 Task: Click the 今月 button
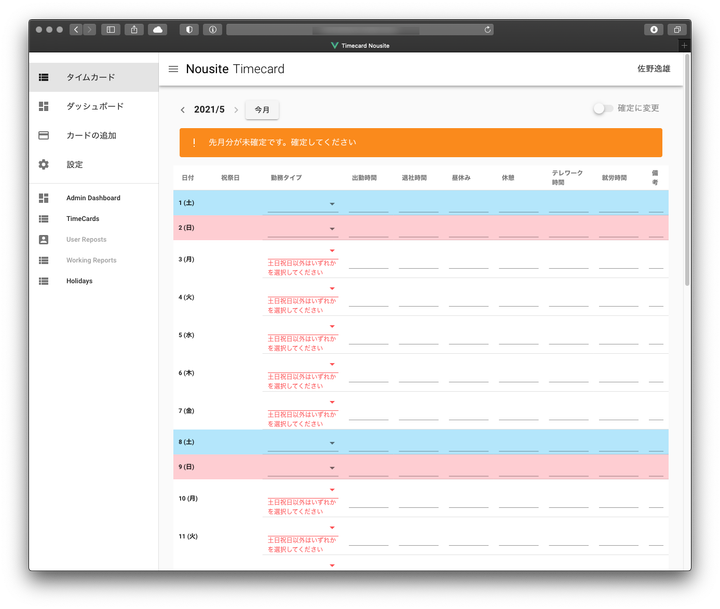pos(262,110)
